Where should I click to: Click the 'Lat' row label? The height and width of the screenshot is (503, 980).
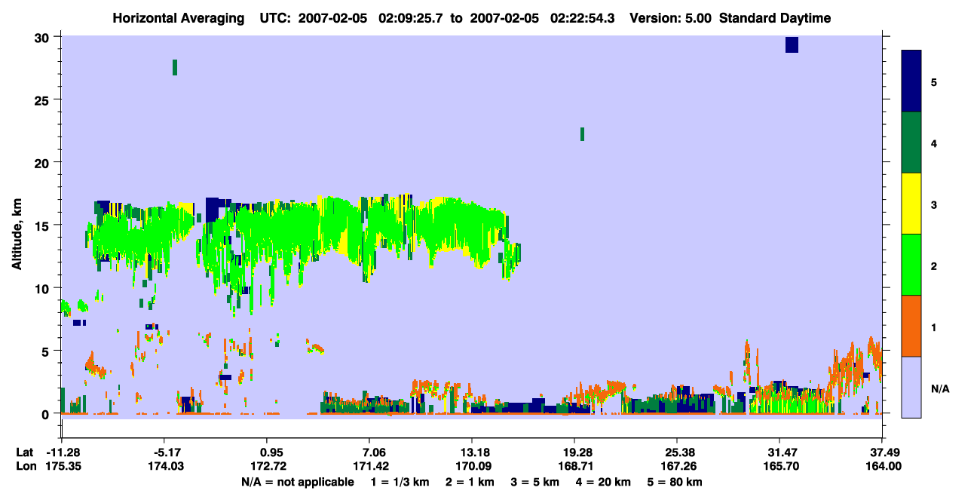25,452
